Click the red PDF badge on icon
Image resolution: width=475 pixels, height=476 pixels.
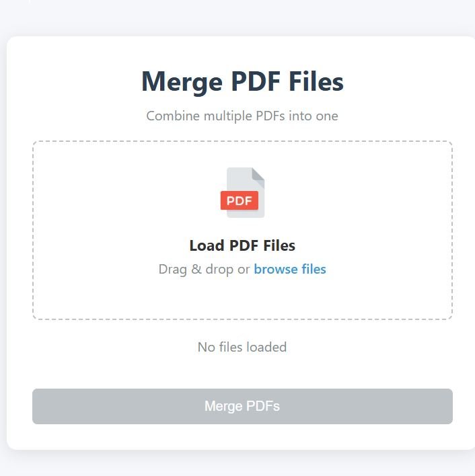tap(240, 200)
